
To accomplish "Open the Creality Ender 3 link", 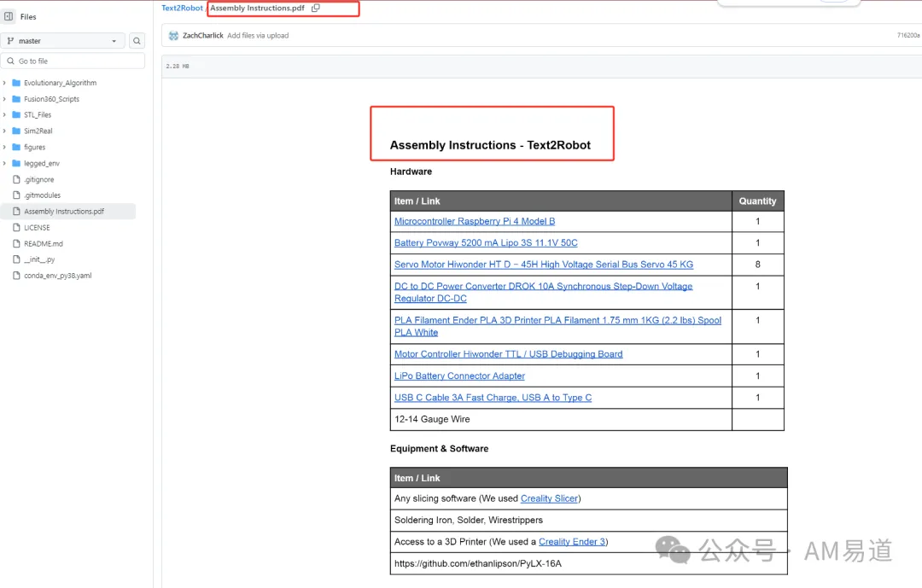I will click(x=572, y=542).
